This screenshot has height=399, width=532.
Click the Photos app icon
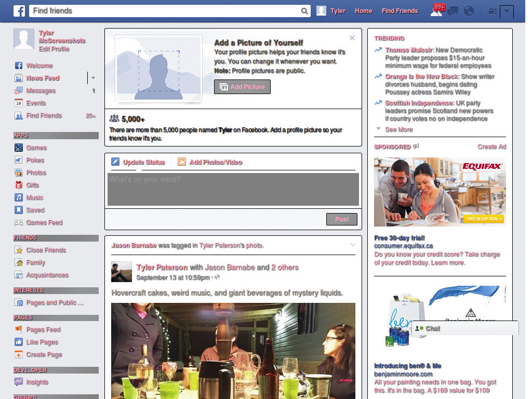coord(19,172)
